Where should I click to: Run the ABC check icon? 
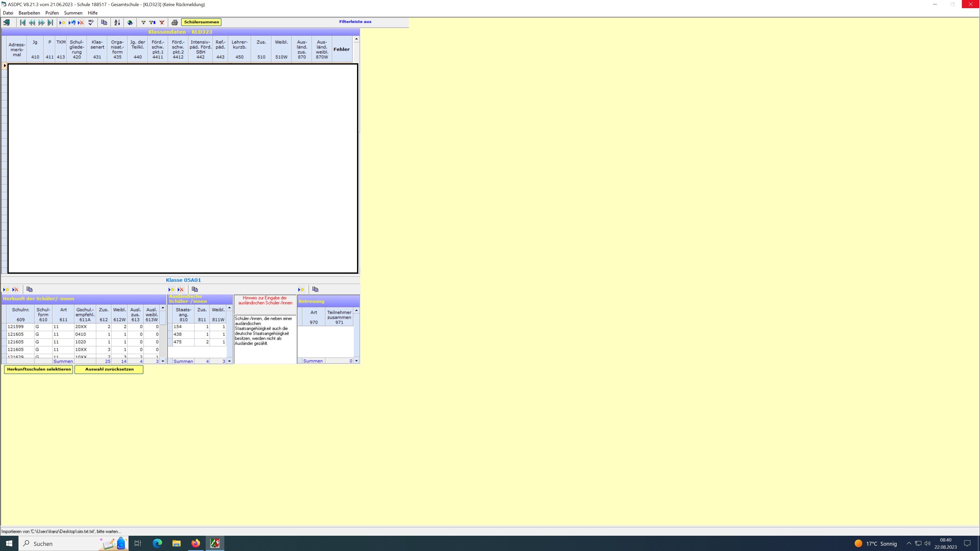tap(91, 22)
